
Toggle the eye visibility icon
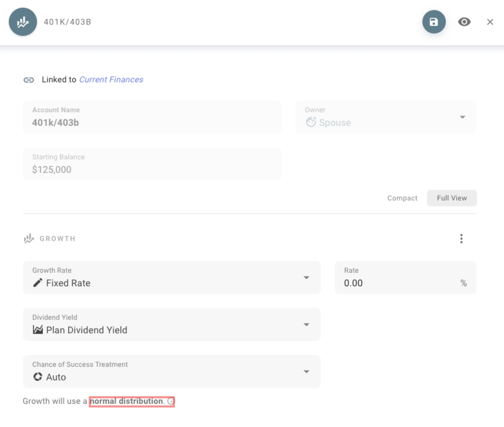(464, 22)
